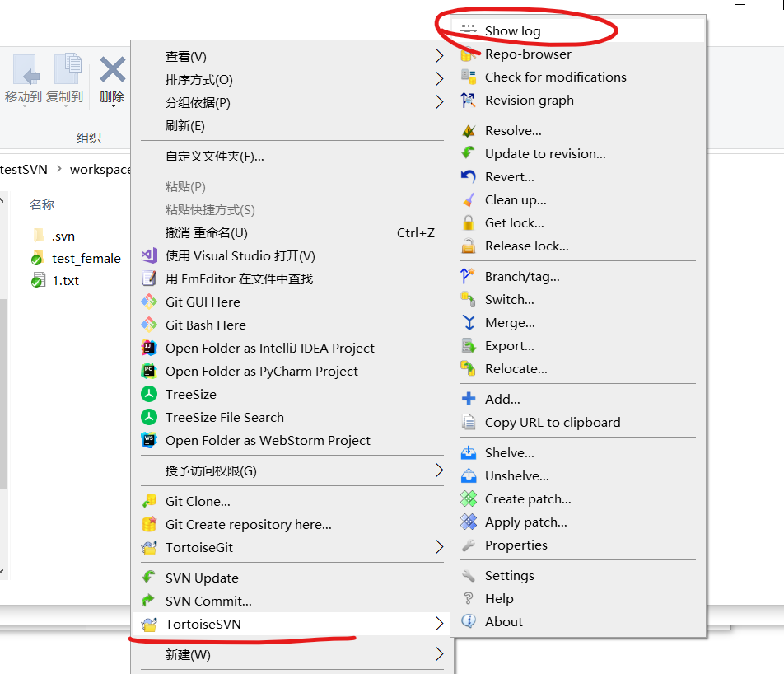This screenshot has height=674, width=784.
Task: Click the Show log icon
Action: click(x=469, y=30)
